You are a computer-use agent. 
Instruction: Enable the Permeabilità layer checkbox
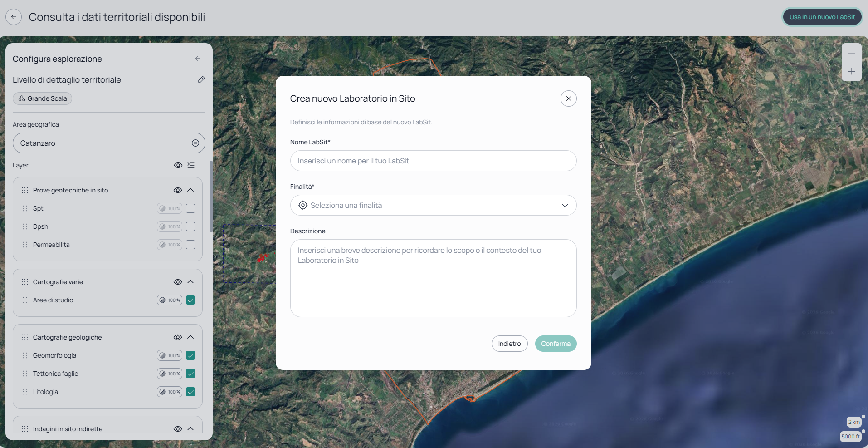tap(190, 245)
